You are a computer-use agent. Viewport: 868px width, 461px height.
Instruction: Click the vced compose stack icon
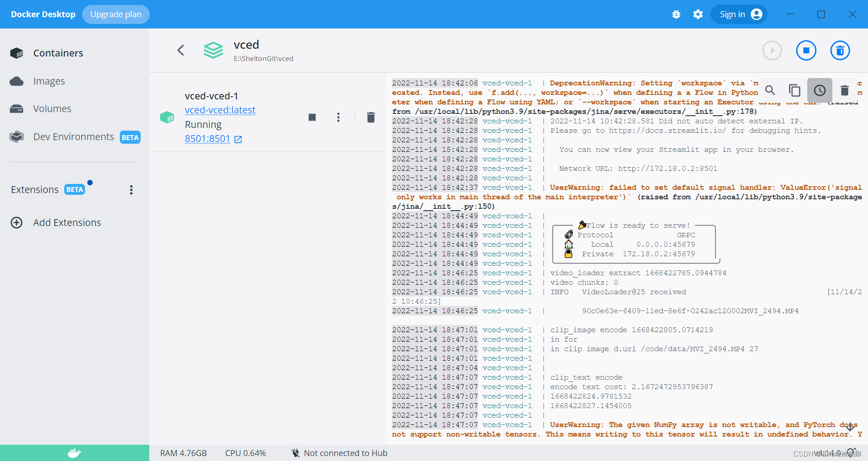tap(213, 50)
